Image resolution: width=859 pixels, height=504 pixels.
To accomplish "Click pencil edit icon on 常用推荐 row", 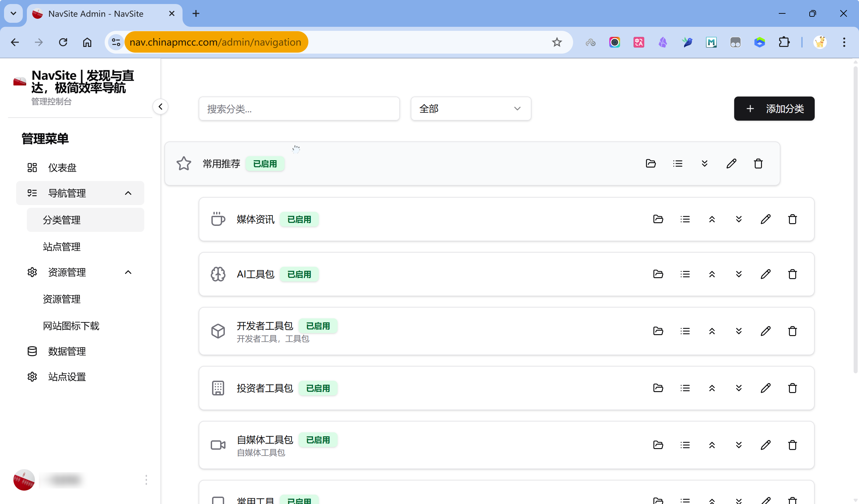I will click(731, 164).
